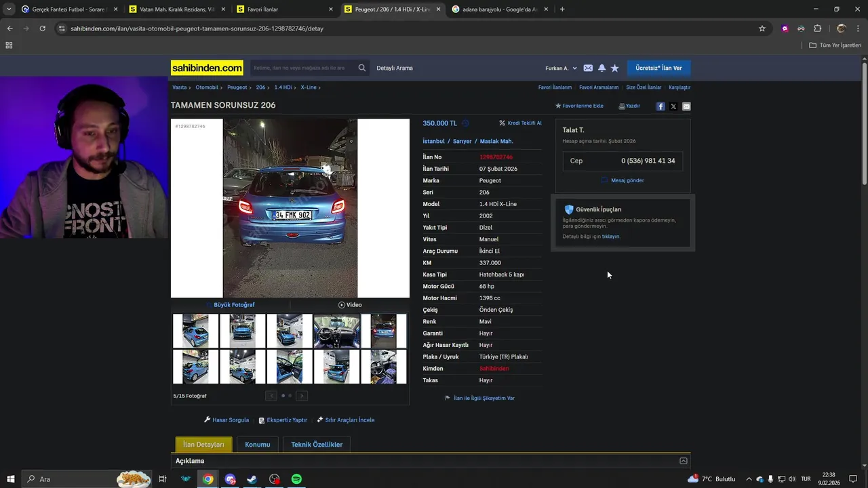868x488 pixels.
Task: Switch to the Sorare browser tab
Action: click(x=68, y=9)
